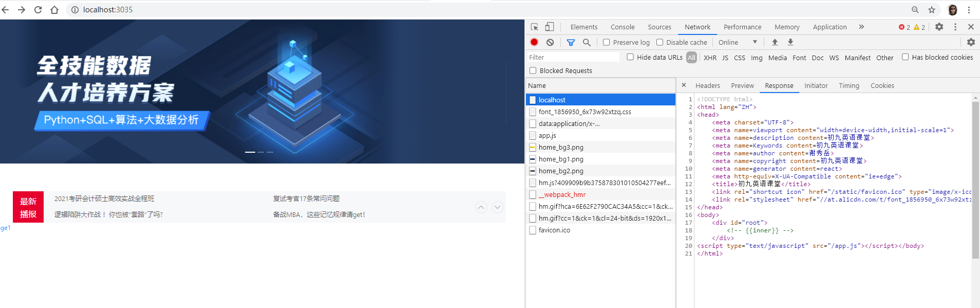Filter requests by XHR type

point(710,58)
